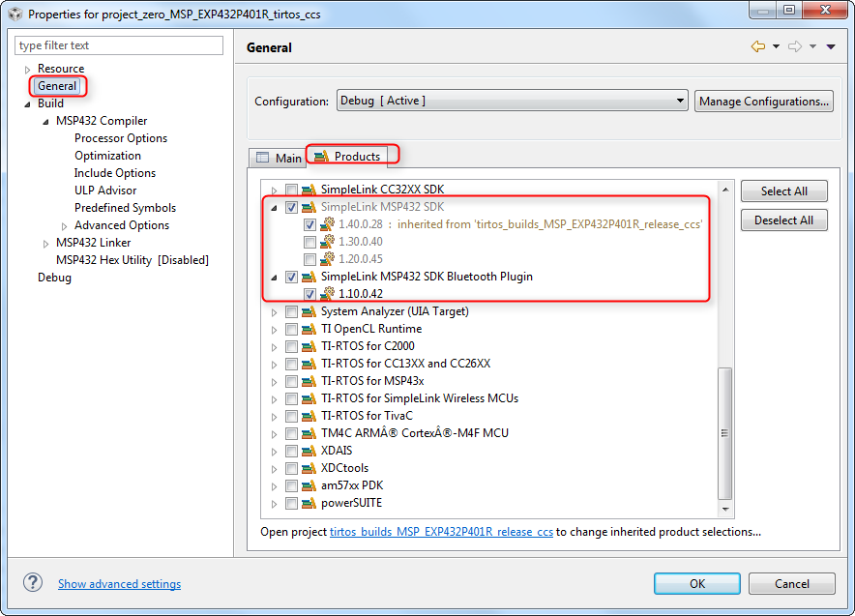Click the forward navigation arrow icon
Screen dimensions: 855x616
[x=795, y=46]
